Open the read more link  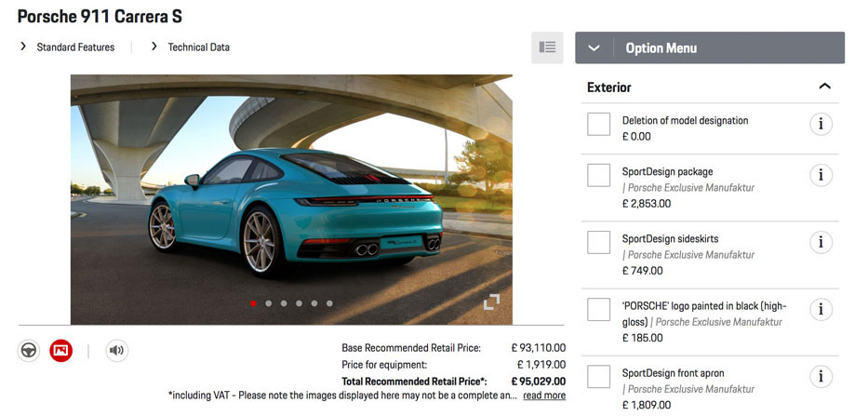tap(544, 396)
